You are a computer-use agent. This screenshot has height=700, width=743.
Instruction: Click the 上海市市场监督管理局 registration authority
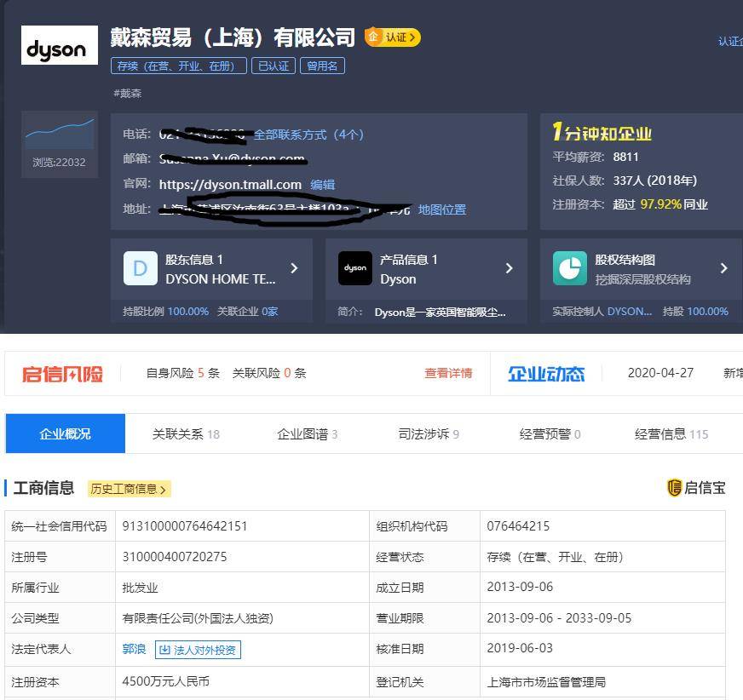[546, 682]
